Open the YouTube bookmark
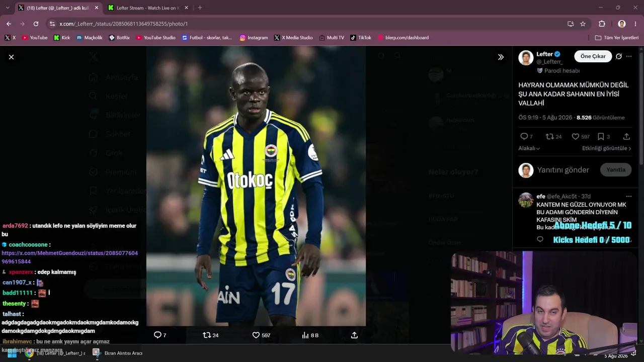Image resolution: width=644 pixels, height=362 pixels. pos(35,38)
